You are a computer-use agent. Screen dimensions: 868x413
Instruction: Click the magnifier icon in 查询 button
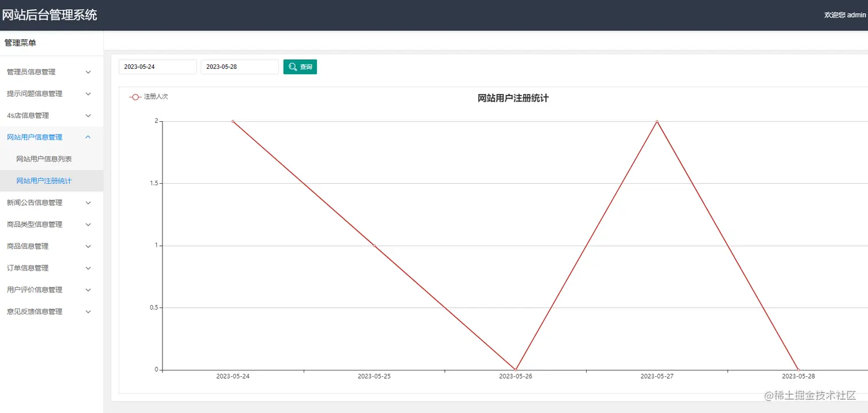(x=293, y=67)
